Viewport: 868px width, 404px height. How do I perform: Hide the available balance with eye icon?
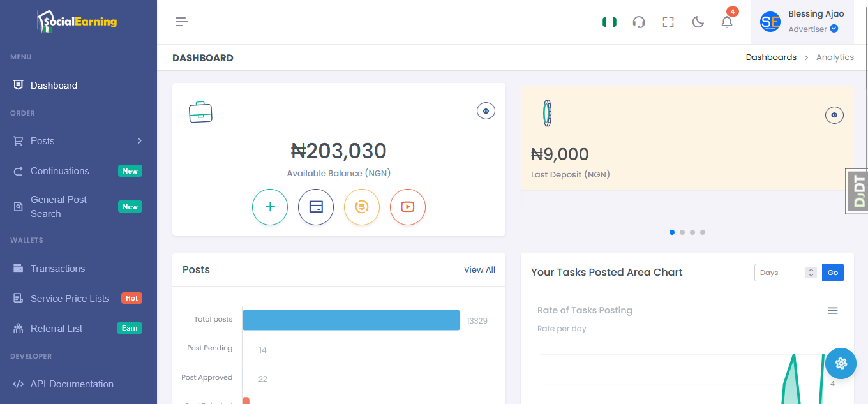point(486,111)
